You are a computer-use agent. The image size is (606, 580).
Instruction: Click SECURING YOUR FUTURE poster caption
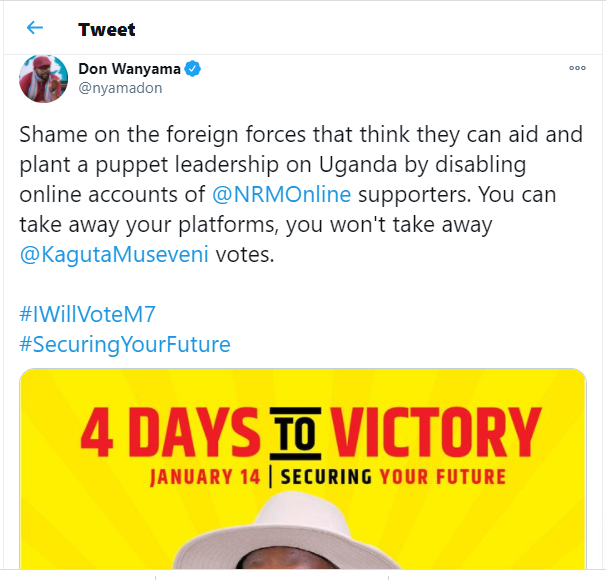[392, 476]
